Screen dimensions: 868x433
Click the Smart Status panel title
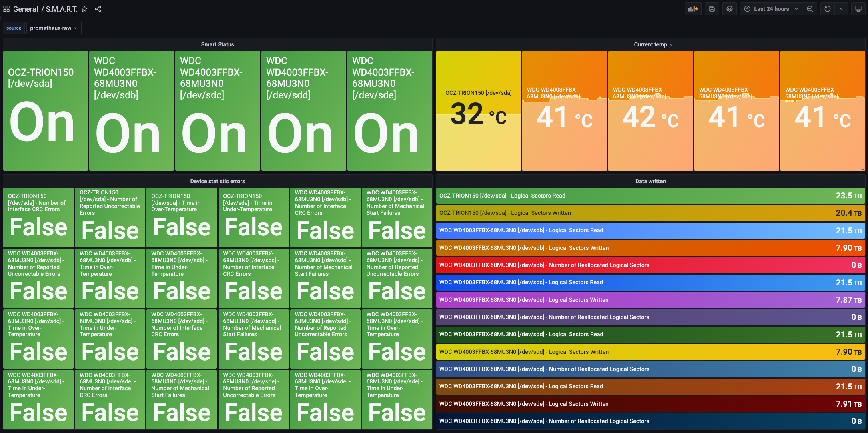click(217, 44)
